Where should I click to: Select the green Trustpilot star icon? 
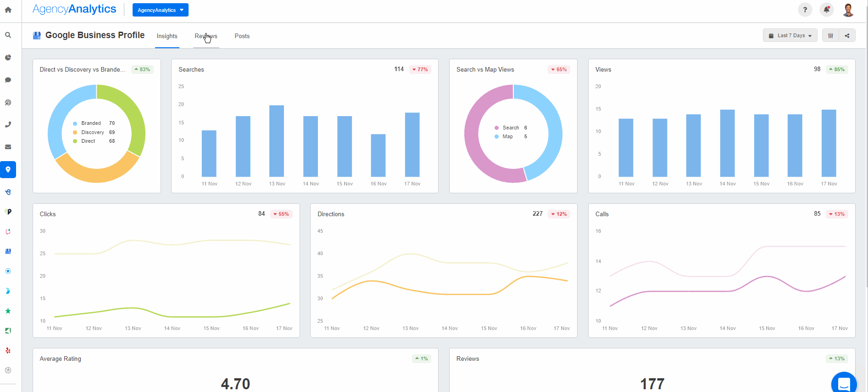(8, 311)
